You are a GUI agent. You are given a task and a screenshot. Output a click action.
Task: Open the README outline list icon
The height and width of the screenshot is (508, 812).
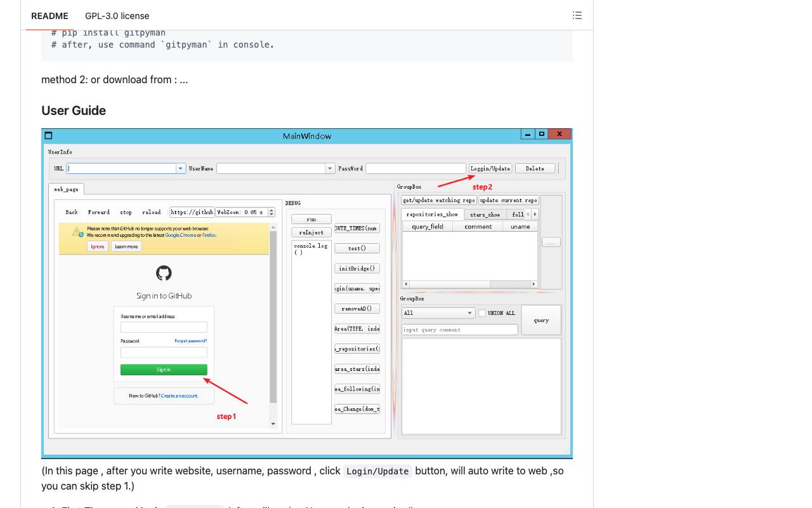point(577,15)
